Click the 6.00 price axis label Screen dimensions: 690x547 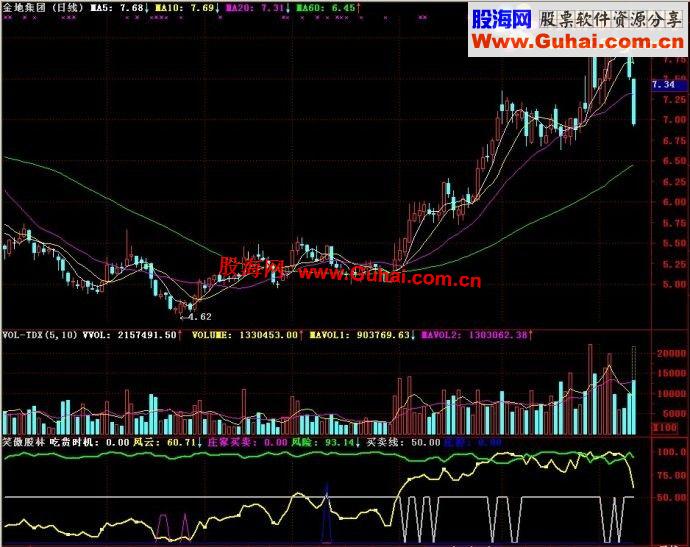[674, 202]
